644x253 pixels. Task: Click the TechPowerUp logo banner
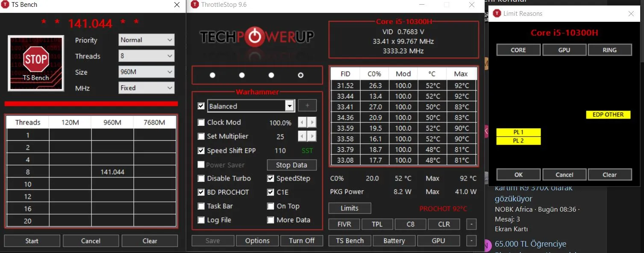point(257,37)
